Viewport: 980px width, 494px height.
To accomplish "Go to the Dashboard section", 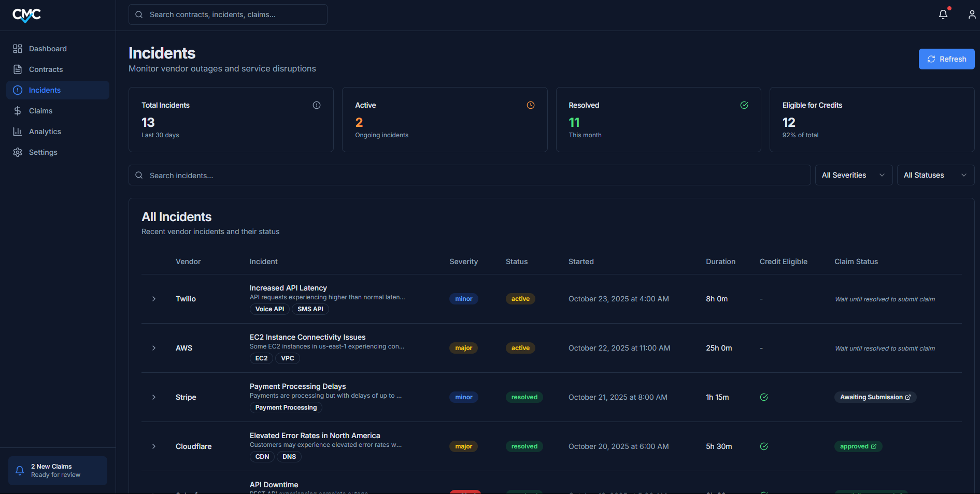I will pyautogui.click(x=48, y=48).
